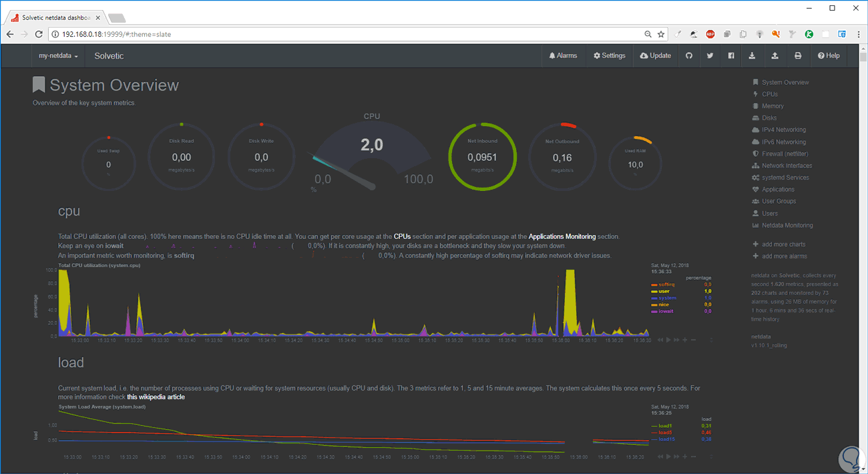Click the zoom magnifier in address bar
The image size is (868, 474).
(648, 33)
